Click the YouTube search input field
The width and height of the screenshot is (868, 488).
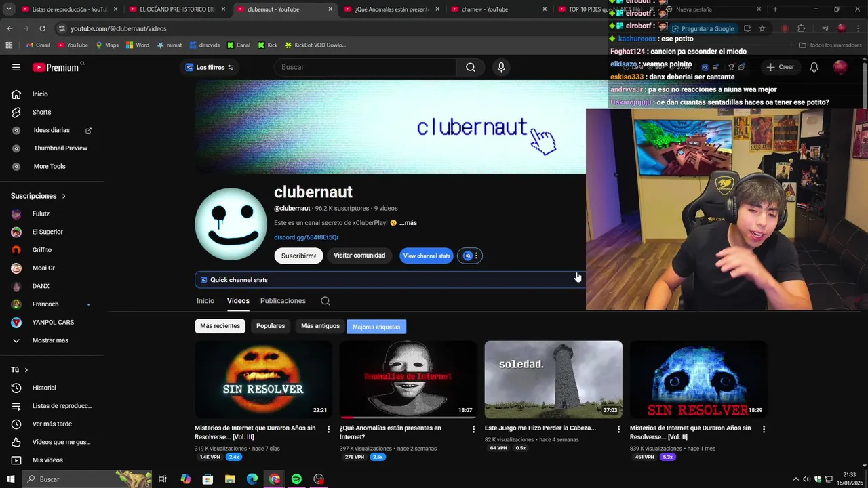tap(365, 67)
